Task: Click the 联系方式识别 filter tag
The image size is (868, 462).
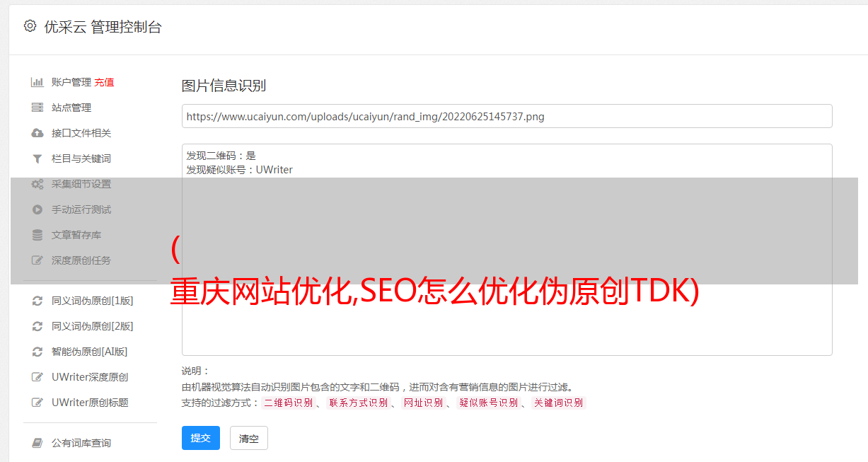Action: point(358,403)
